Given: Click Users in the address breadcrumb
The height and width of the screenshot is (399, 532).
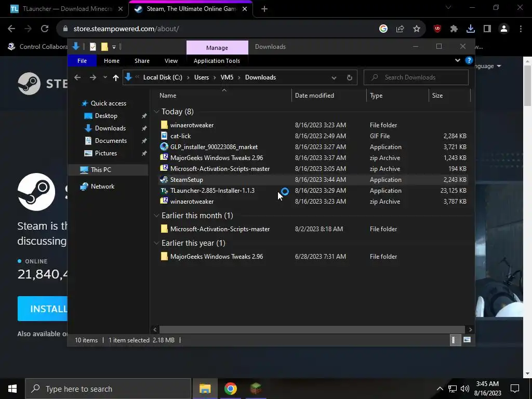Looking at the screenshot, I should click(x=202, y=77).
